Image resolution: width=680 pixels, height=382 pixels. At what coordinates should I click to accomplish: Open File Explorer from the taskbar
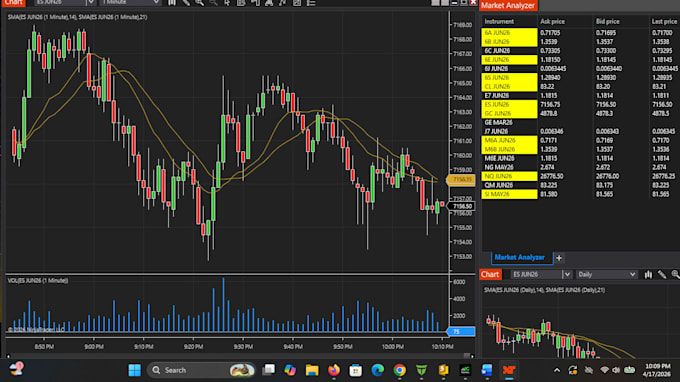(312, 370)
